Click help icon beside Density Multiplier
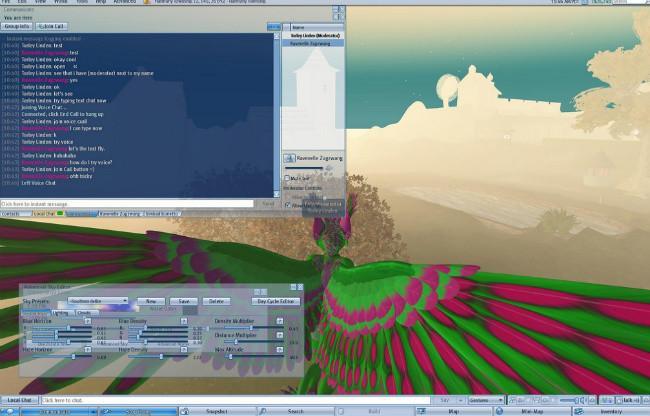 tap(281, 321)
